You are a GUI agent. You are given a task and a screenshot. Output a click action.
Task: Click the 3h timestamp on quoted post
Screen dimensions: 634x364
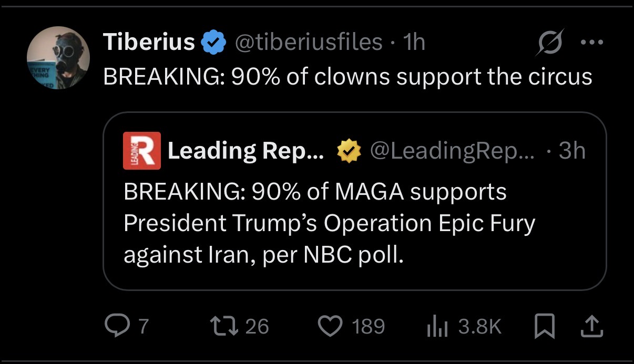click(571, 151)
